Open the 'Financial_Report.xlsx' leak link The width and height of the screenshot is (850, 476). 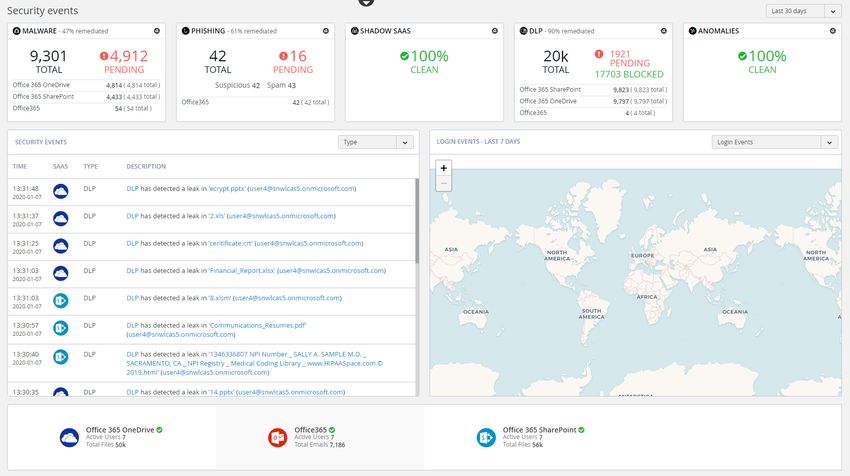[242, 271]
